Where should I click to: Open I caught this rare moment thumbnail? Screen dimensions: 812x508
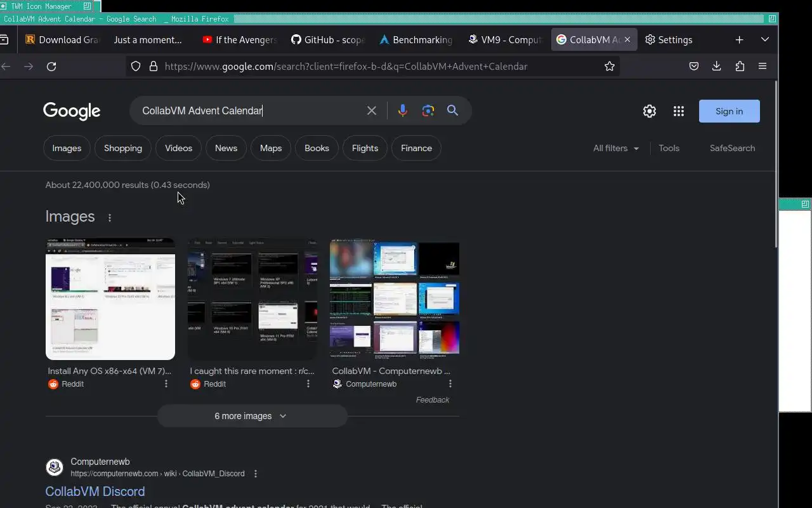(x=252, y=299)
